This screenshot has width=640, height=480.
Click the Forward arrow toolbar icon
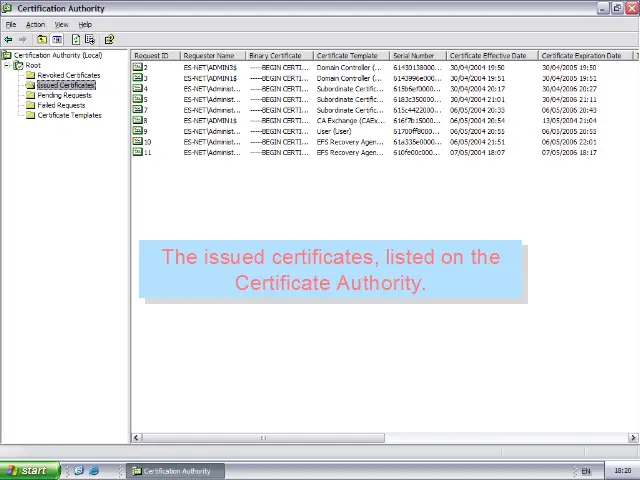[22, 40]
